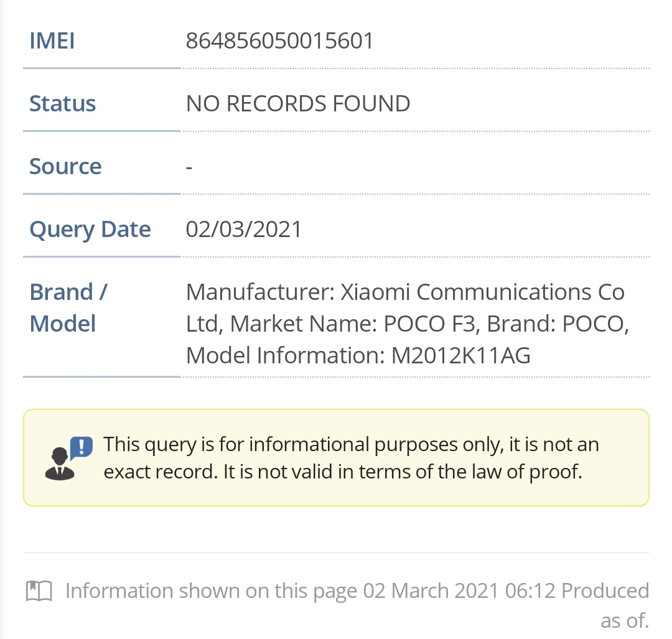Click the Source row label
672x639 pixels.
(x=65, y=166)
